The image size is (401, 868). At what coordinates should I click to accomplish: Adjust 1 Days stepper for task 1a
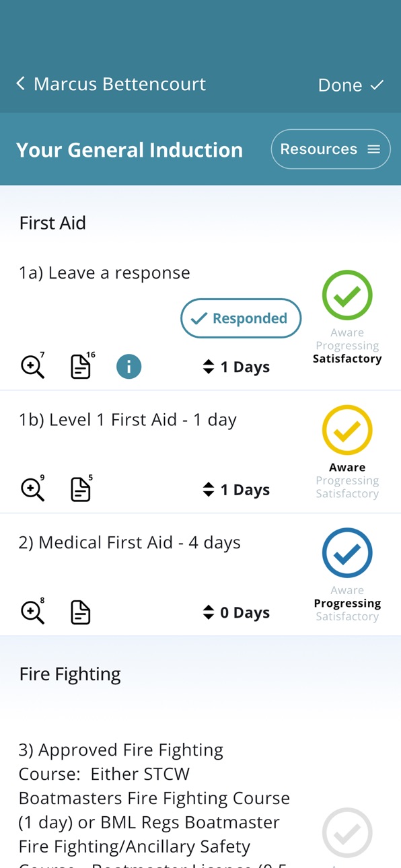point(236,367)
